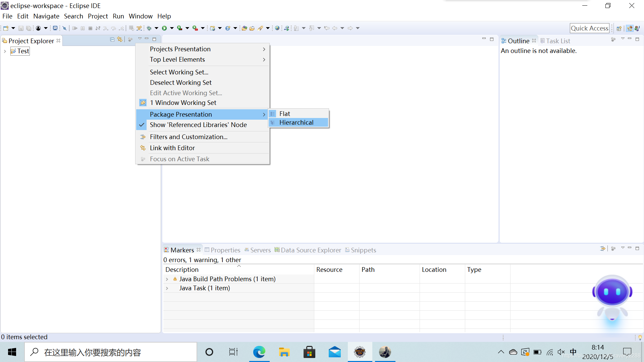
Task: Choose Flat package presentation
Action: tap(284, 114)
